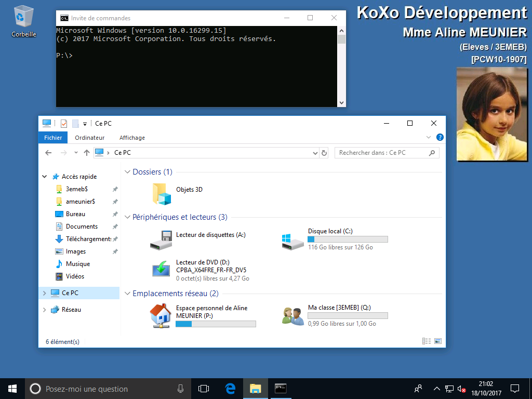Click the search magnifier icon
532x399 pixels.
point(432,153)
